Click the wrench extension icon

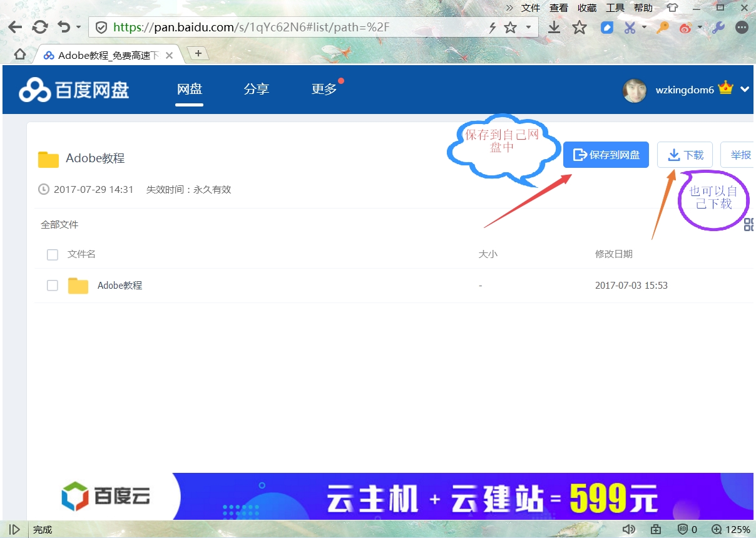tap(718, 28)
